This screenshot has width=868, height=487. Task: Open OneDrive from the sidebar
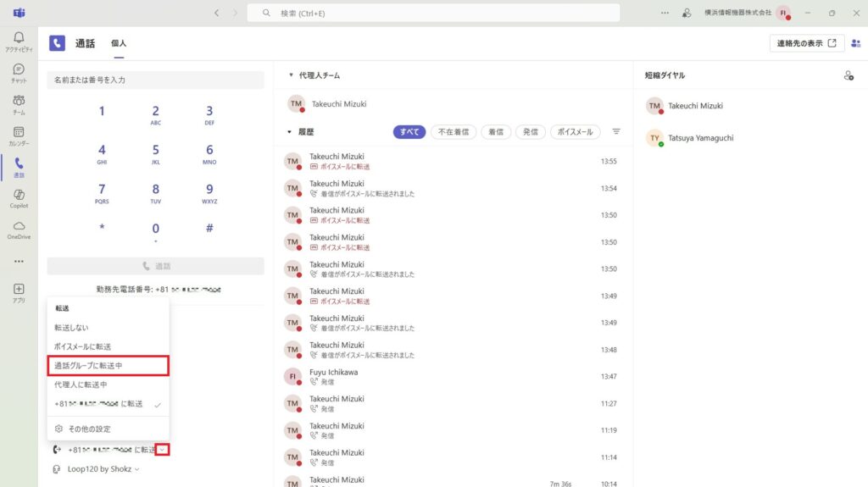pos(19,230)
